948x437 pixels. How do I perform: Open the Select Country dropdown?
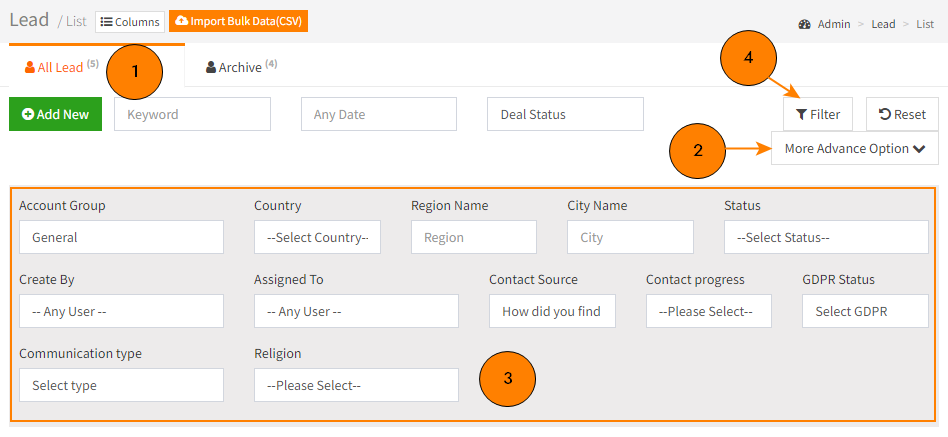[317, 237]
